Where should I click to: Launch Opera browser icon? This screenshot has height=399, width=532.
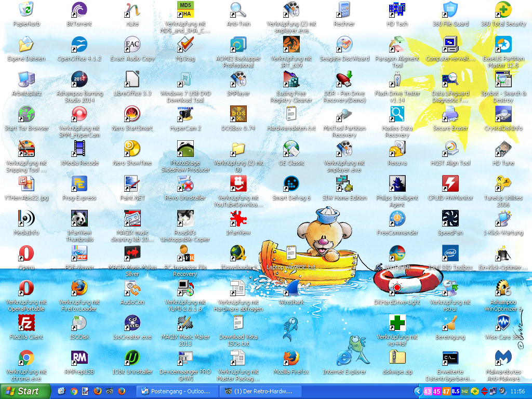(26, 253)
